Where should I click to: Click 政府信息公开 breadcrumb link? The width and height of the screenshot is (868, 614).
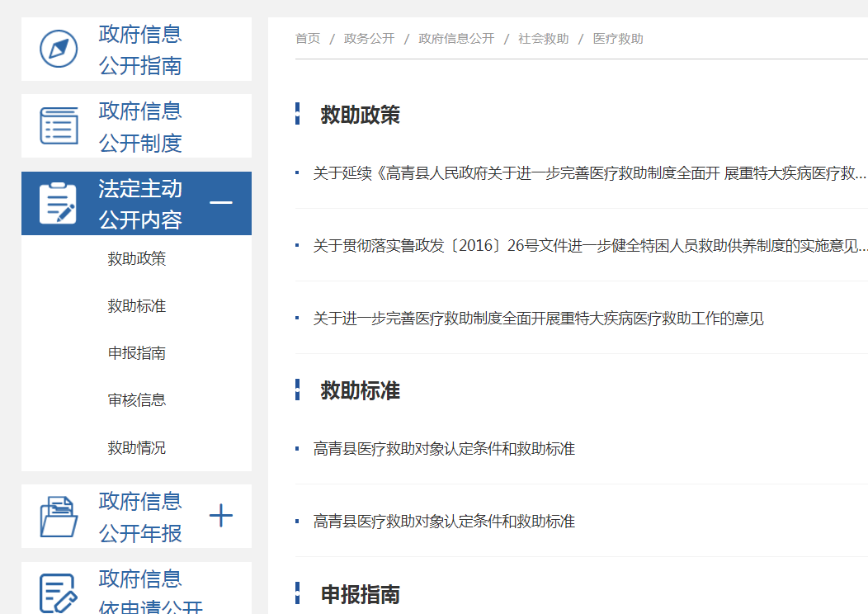point(456,39)
